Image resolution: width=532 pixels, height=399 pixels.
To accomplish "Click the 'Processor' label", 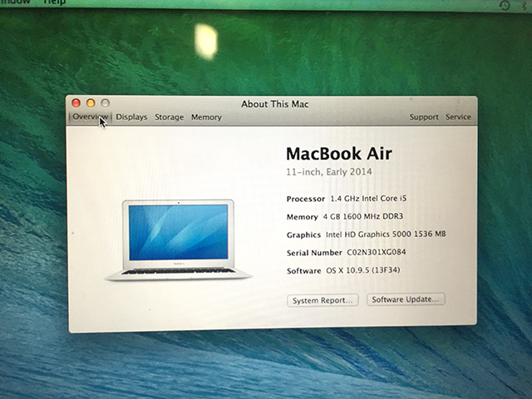I will (x=306, y=199).
